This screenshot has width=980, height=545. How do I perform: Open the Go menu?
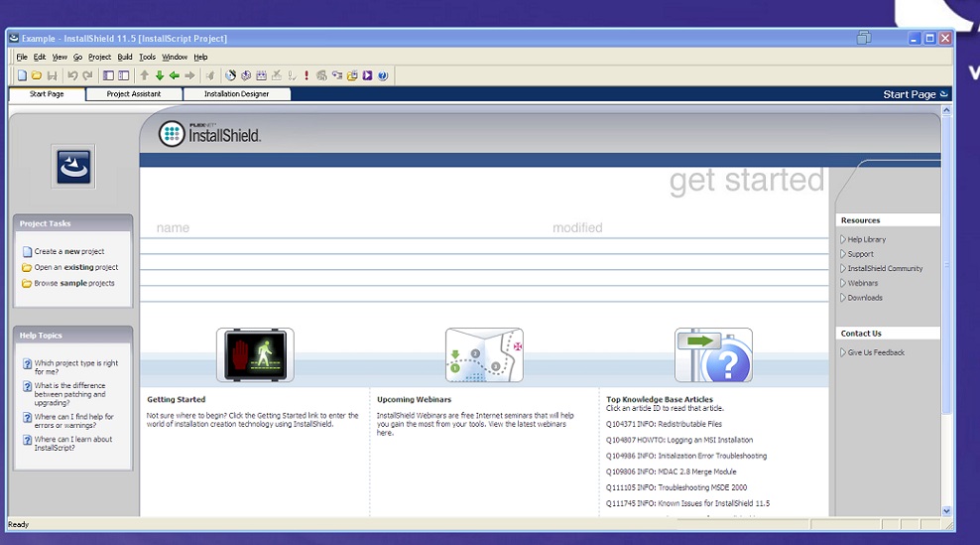click(x=77, y=57)
